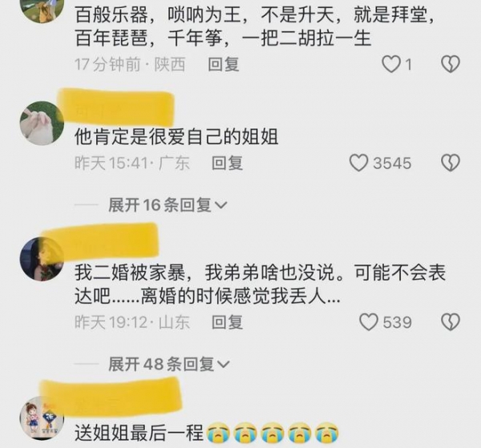The width and height of the screenshot is (481, 448).
Task: Reply to the 17分钟前 陕西 comment
Action: coord(224,64)
